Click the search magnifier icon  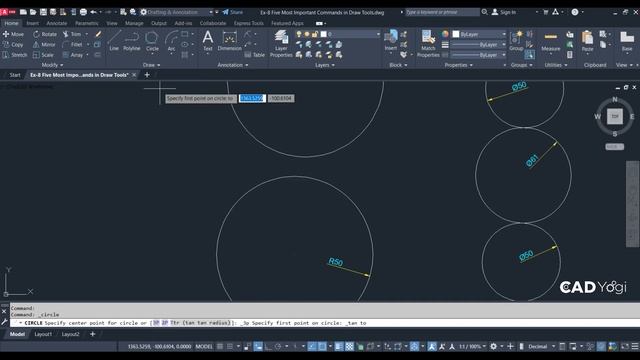[484, 12]
